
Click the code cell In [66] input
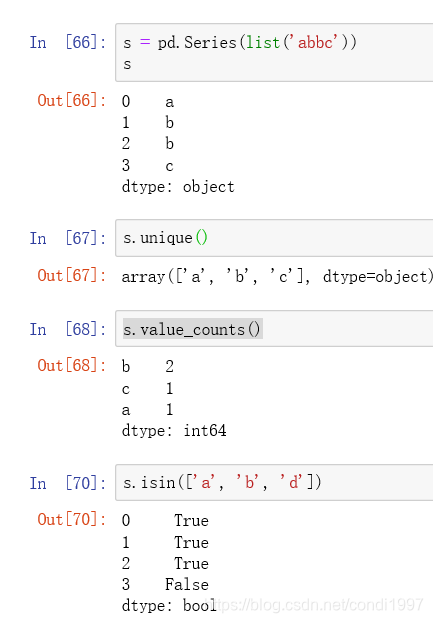click(x=274, y=52)
